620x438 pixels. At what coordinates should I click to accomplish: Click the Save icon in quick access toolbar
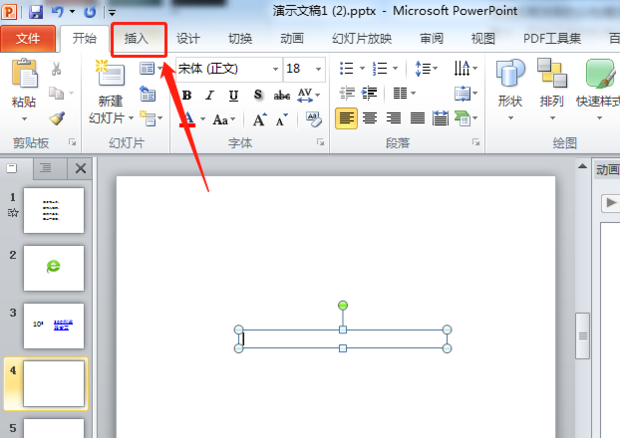36,11
